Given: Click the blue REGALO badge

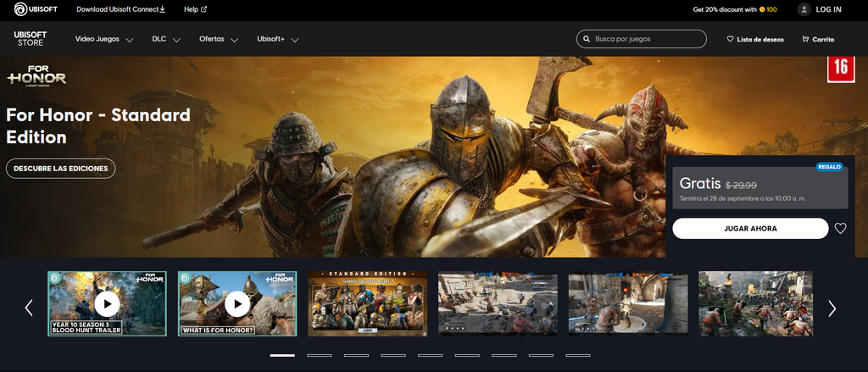Looking at the screenshot, I should point(829,167).
